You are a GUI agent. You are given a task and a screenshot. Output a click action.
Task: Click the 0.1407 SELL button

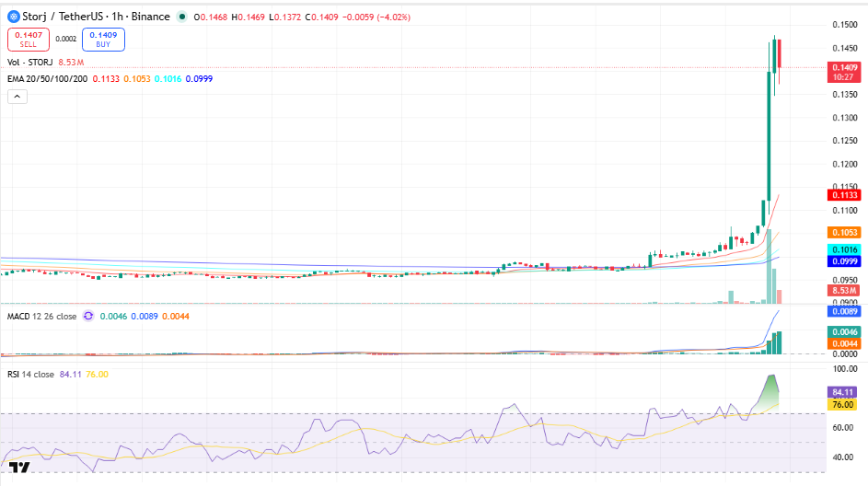(29, 40)
